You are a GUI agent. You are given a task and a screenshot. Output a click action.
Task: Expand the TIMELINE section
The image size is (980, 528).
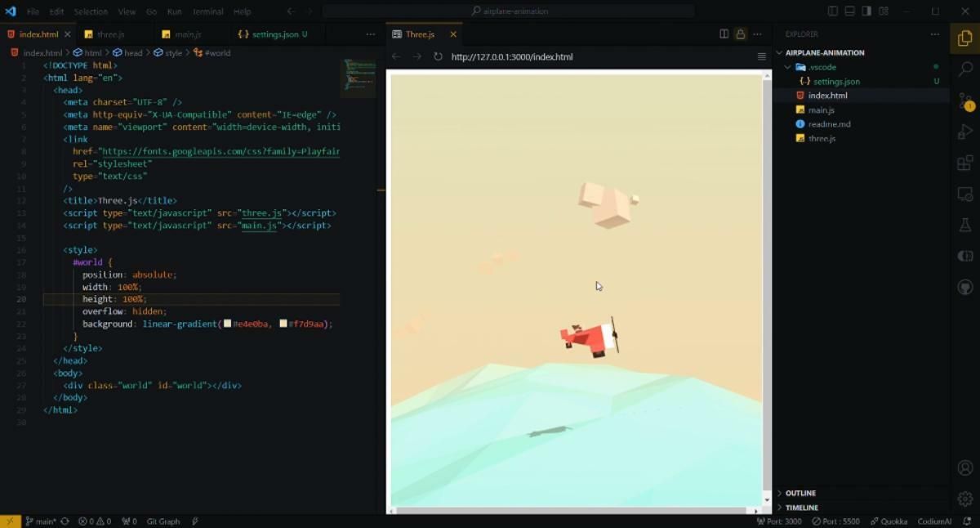coord(800,507)
